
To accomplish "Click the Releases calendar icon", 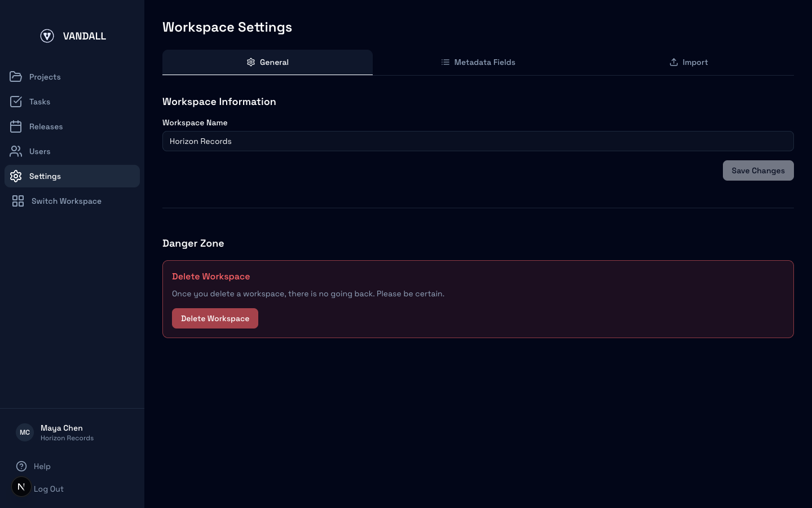I will coord(16,126).
